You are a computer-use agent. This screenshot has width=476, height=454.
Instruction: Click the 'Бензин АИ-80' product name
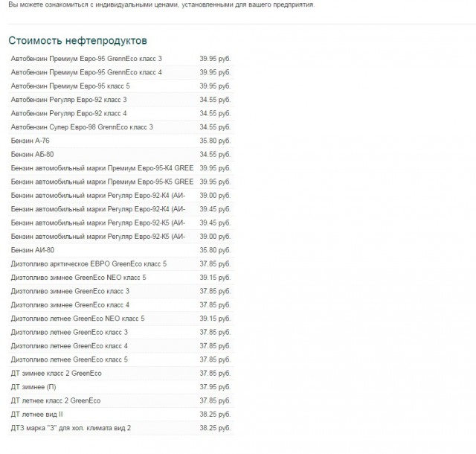[33, 250]
